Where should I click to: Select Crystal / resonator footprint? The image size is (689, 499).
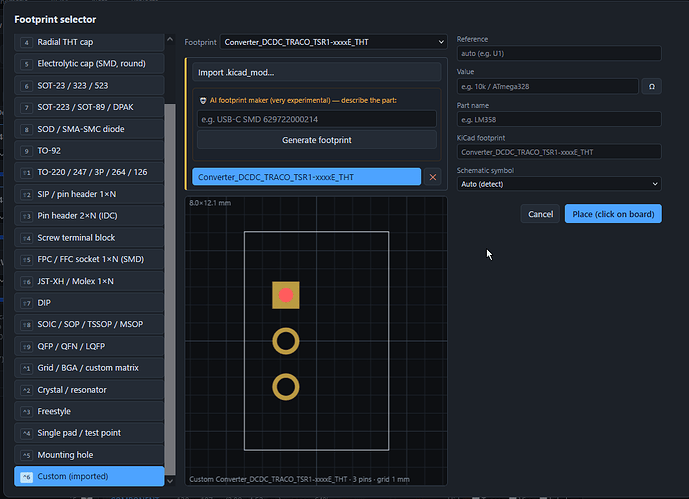click(x=89, y=390)
